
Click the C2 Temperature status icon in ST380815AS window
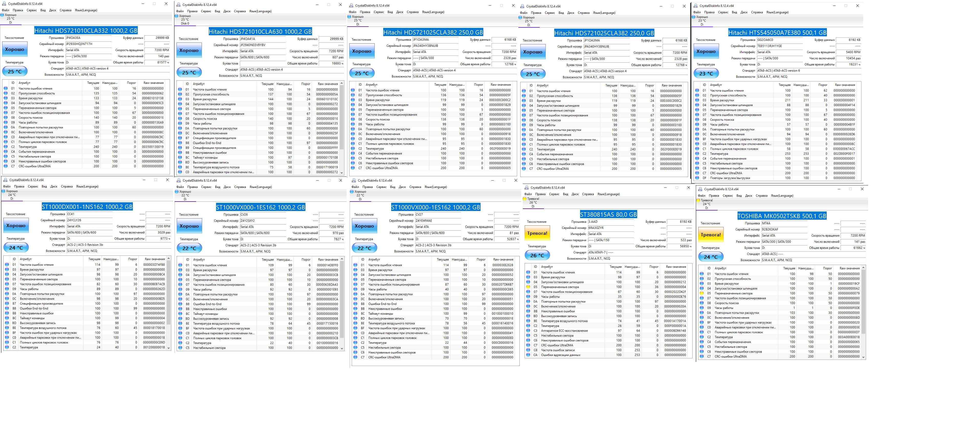coord(528,326)
